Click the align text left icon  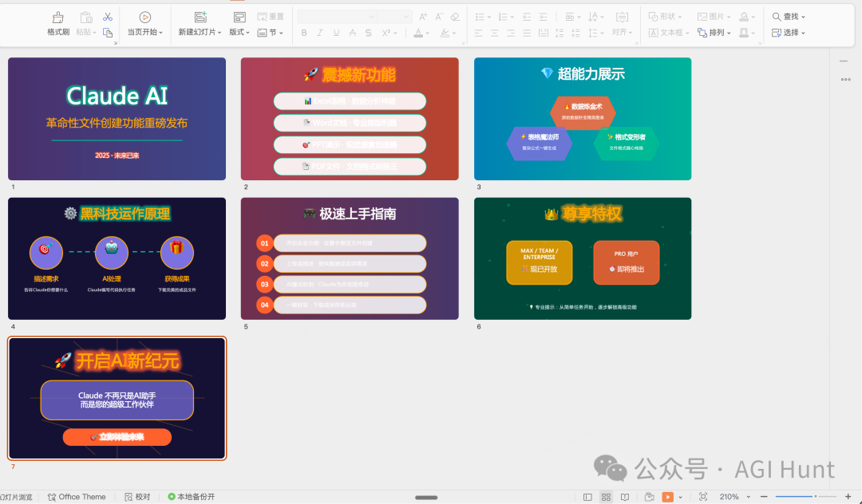(478, 33)
